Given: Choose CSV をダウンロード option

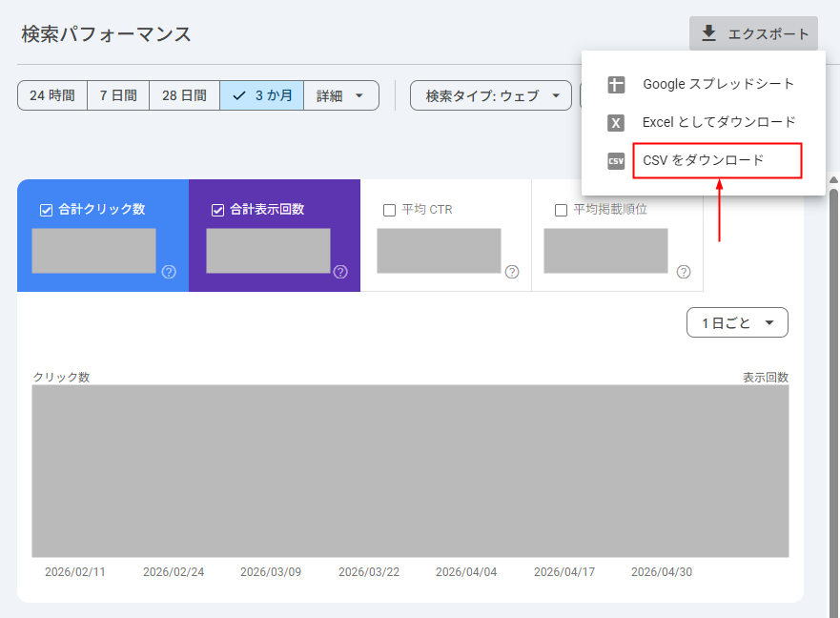Looking at the screenshot, I should (704, 161).
